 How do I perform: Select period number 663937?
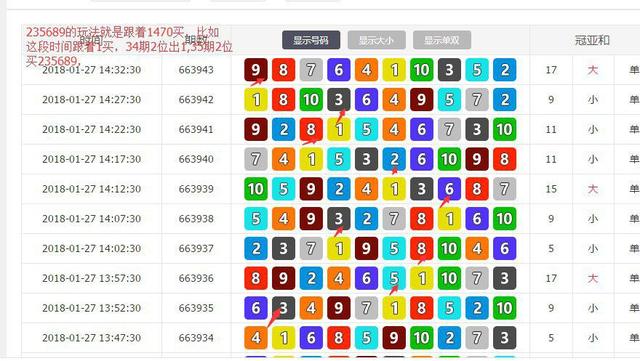[196, 249]
